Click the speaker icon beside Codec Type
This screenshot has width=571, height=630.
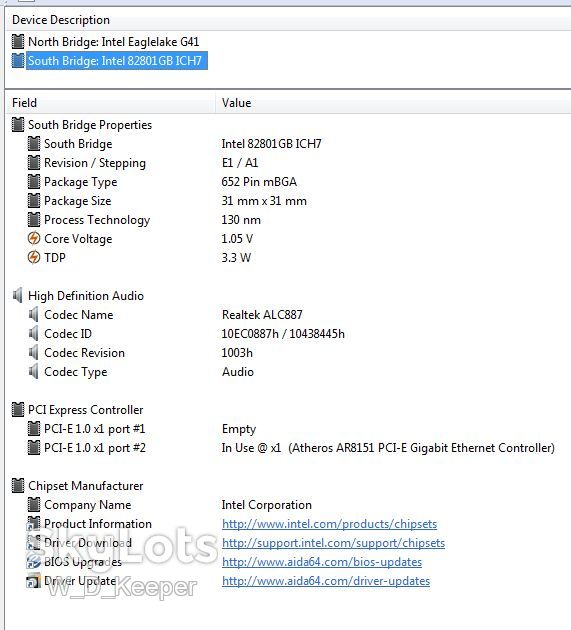34,371
